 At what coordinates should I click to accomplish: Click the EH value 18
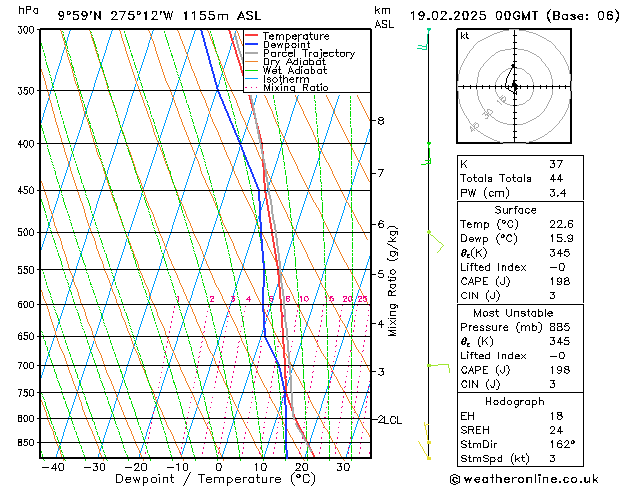(x=556, y=416)
